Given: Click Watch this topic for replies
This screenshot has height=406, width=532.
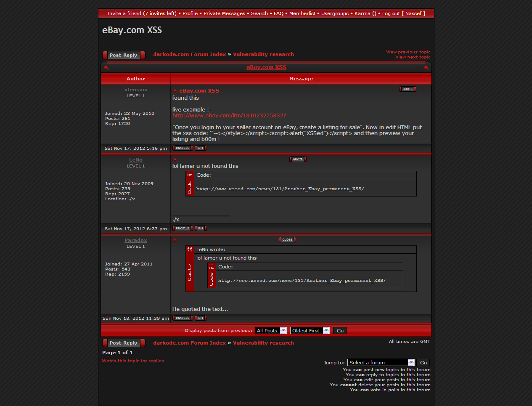Looking at the screenshot, I should (x=133, y=361).
